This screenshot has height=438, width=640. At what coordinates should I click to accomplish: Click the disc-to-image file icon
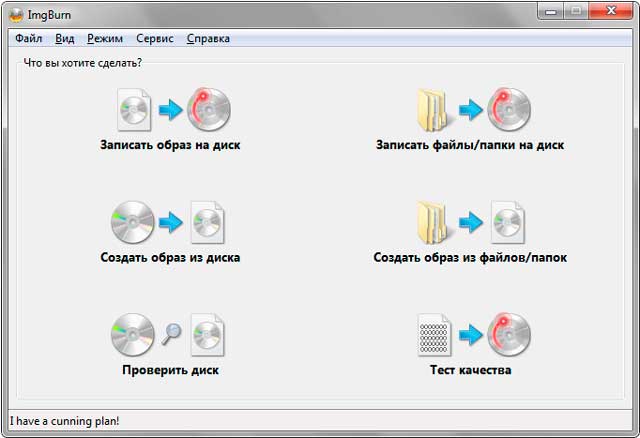tap(168, 222)
